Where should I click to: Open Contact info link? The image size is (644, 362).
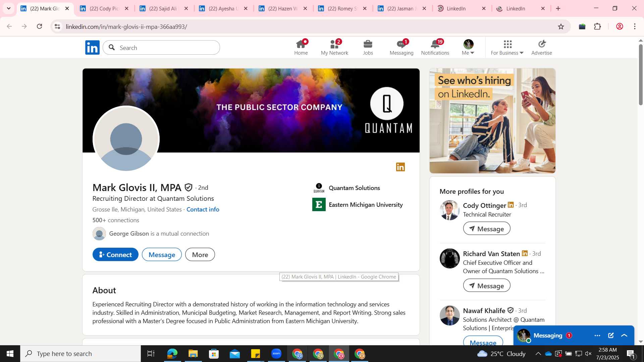coord(203,209)
